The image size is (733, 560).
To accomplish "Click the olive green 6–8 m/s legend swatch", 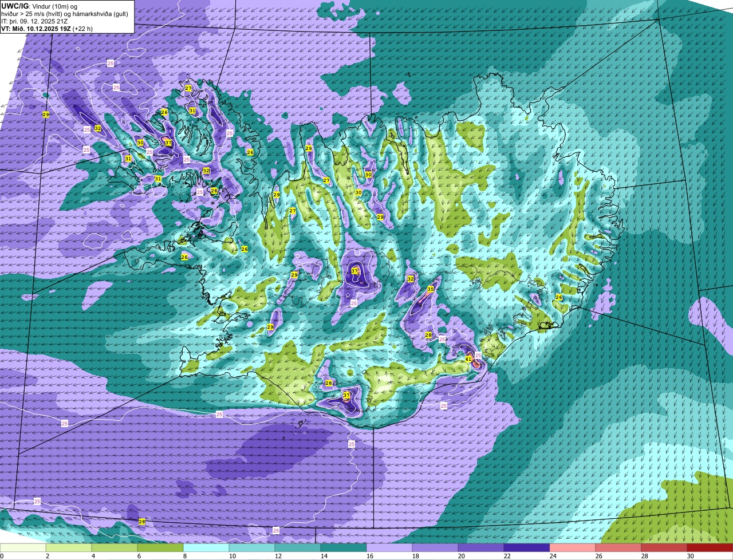I will pyautogui.click(x=161, y=548).
